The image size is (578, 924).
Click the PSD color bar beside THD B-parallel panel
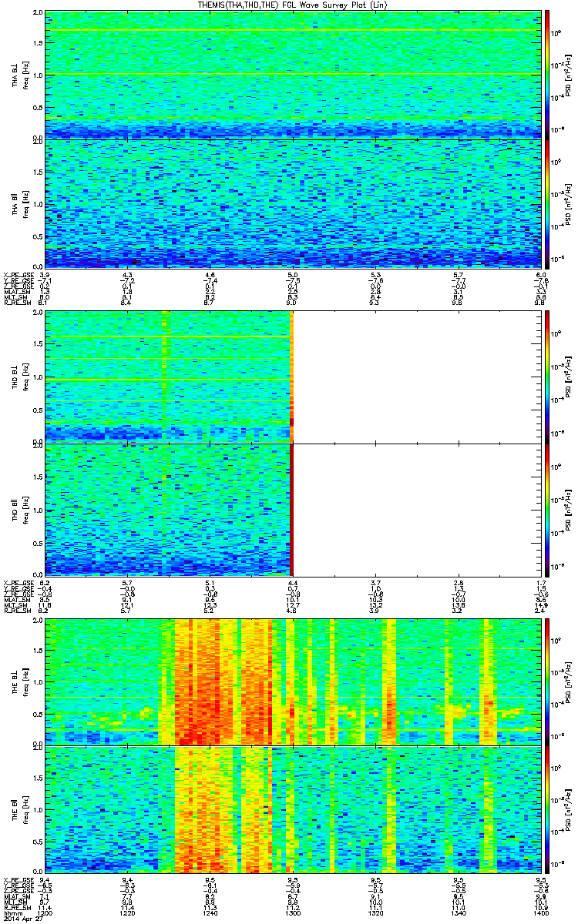coord(547,509)
